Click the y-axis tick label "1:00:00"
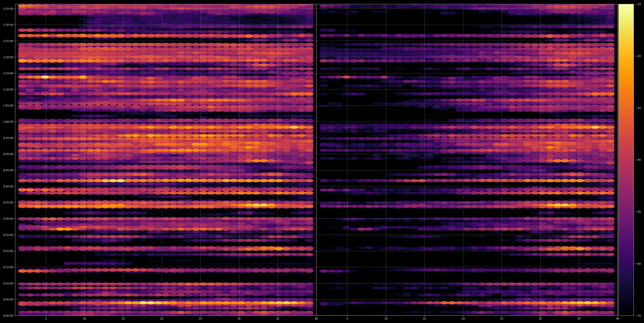The height and width of the screenshot is (323, 644). pos(8,122)
